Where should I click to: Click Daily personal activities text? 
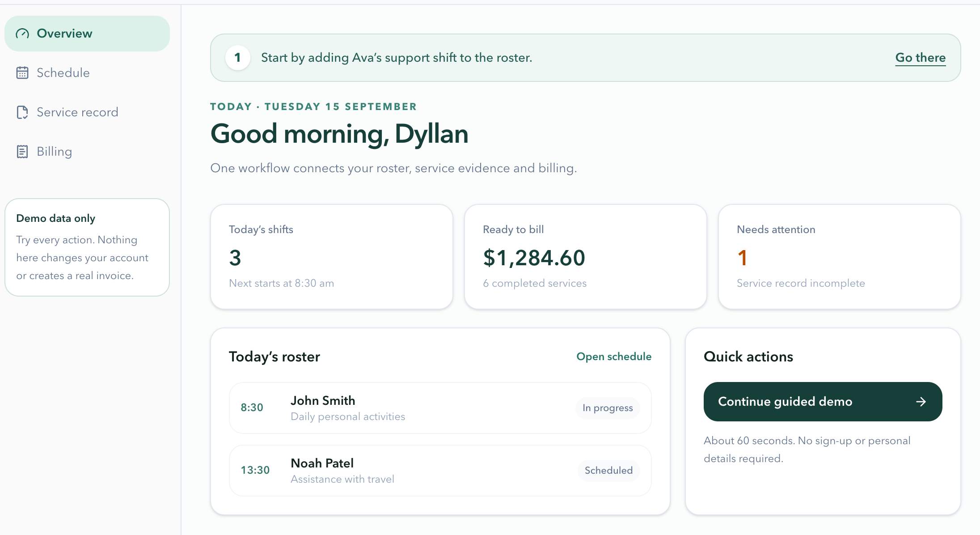348,416
